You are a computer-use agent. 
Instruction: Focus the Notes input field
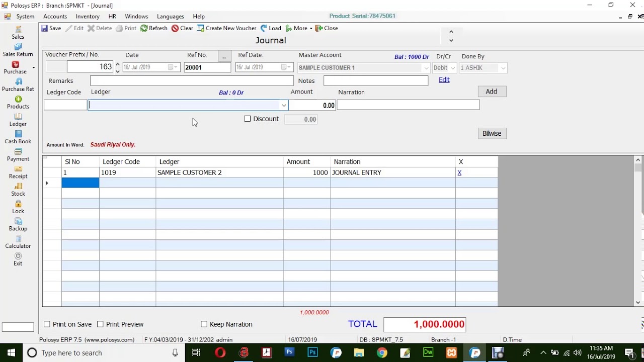[x=376, y=80]
